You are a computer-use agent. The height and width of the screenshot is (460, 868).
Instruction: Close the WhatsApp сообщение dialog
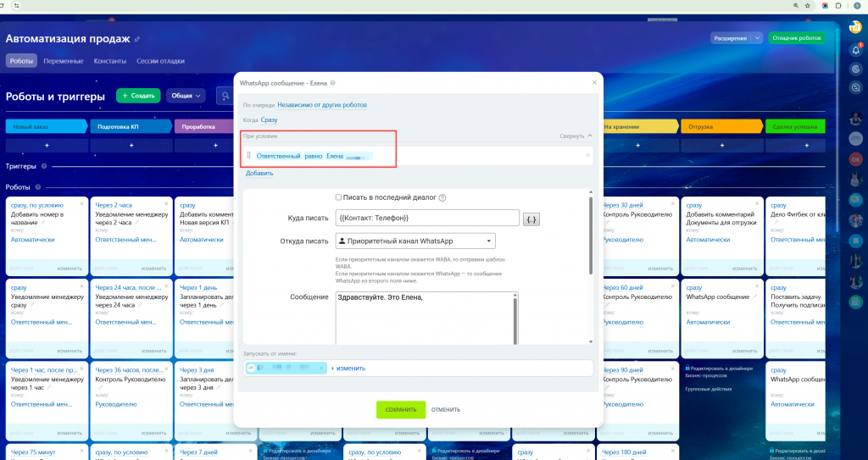(x=594, y=82)
